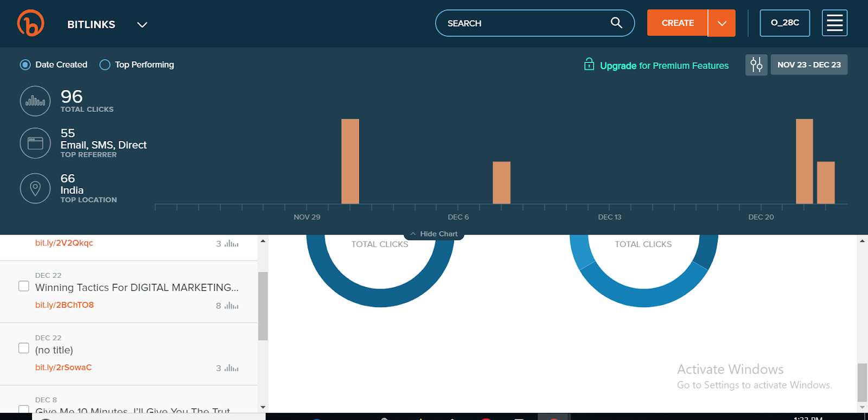
Task: Collapse the chart with Hide Chart
Action: (x=434, y=234)
